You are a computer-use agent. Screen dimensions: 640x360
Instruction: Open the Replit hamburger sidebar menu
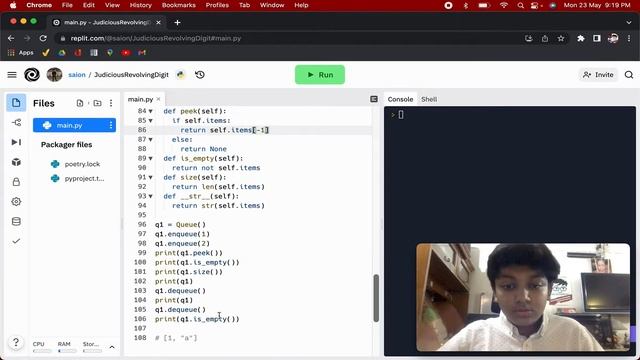(x=12, y=75)
